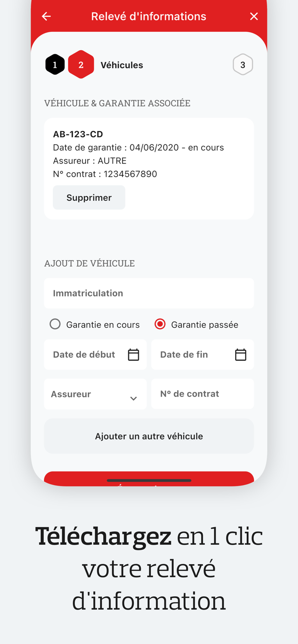The width and height of the screenshot is (298, 644).
Task: Tap the chevron on the Assureur selector
Action: [x=133, y=398]
